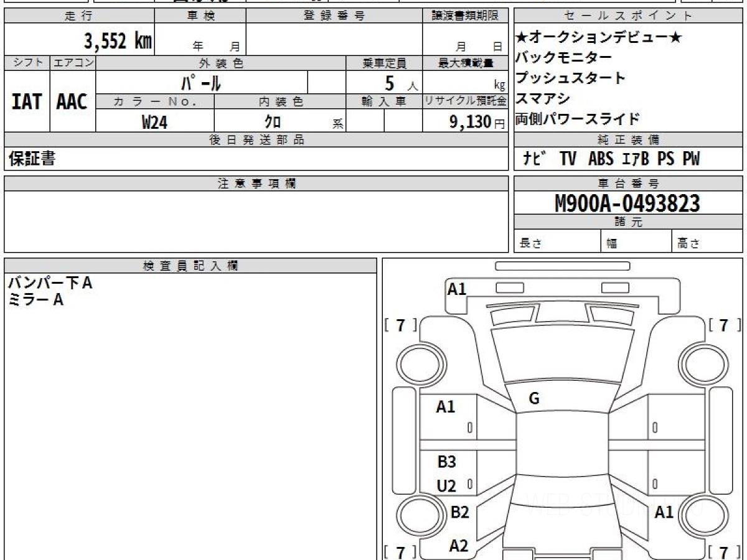
Task: Select the クロ interior color value
Action: pyautogui.click(x=273, y=122)
